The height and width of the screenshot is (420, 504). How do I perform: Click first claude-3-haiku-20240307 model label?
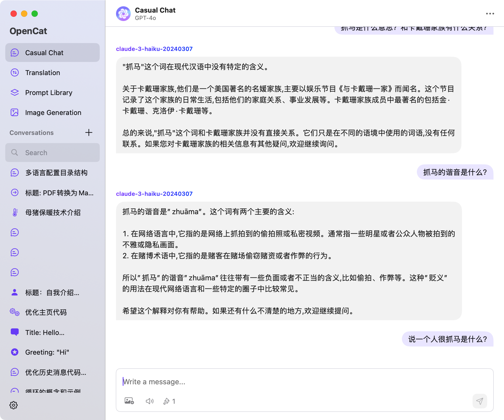tap(154, 49)
